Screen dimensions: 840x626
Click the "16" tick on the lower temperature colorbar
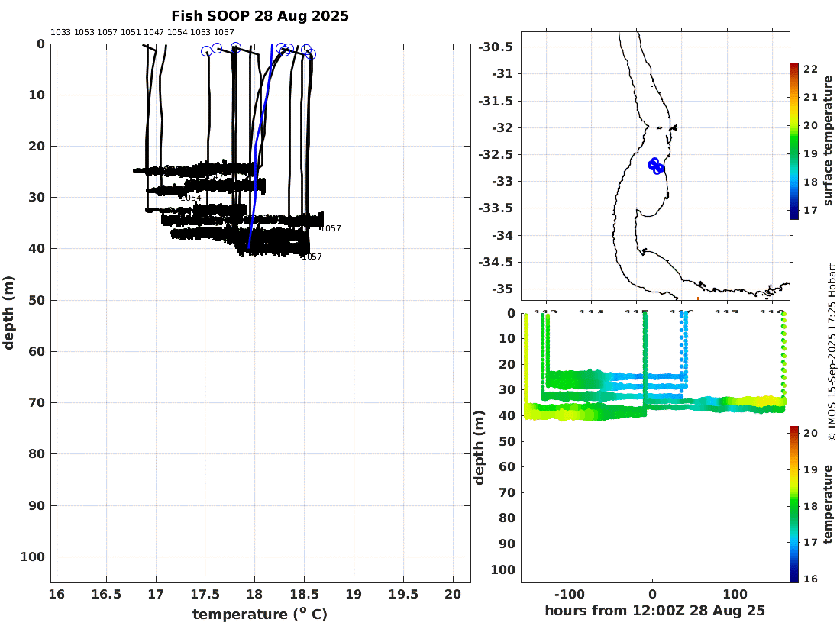click(810, 579)
